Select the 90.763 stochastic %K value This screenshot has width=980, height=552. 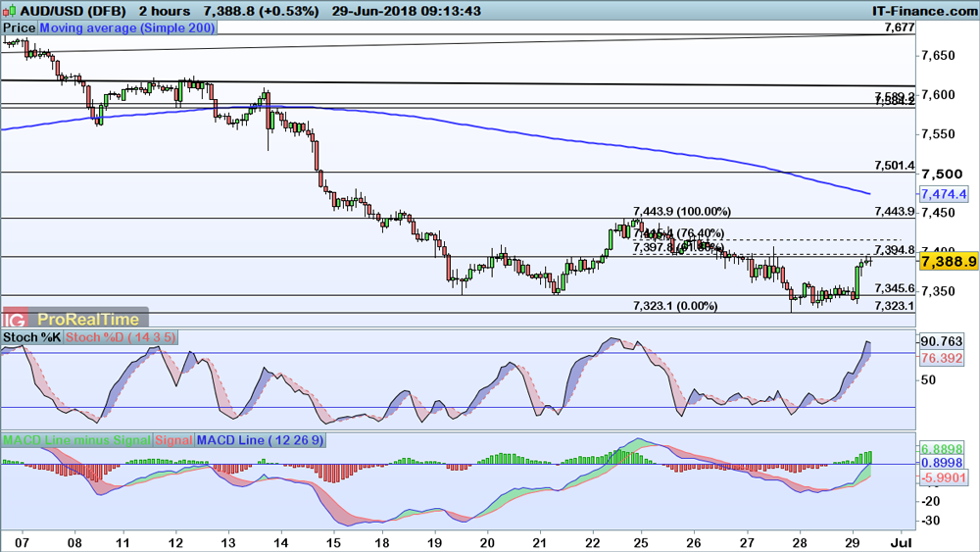pyautogui.click(x=941, y=341)
